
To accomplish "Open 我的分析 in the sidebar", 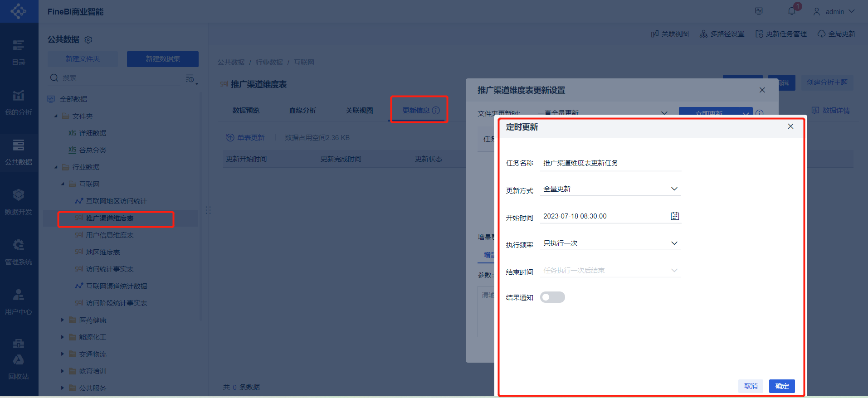I will 19,103.
